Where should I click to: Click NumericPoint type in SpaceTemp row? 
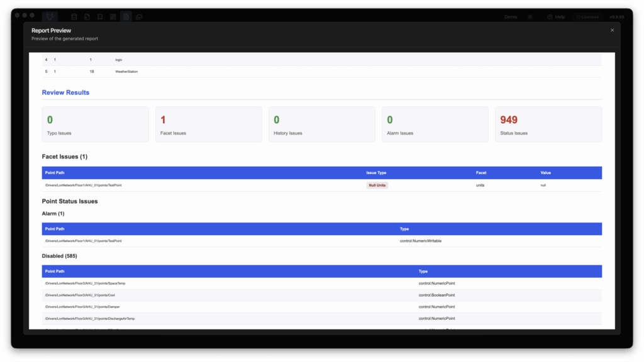tap(436, 283)
